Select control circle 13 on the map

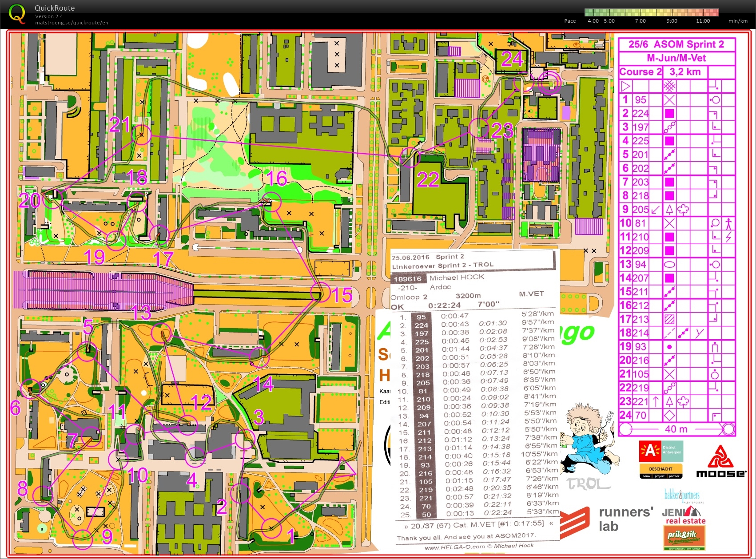[161, 333]
